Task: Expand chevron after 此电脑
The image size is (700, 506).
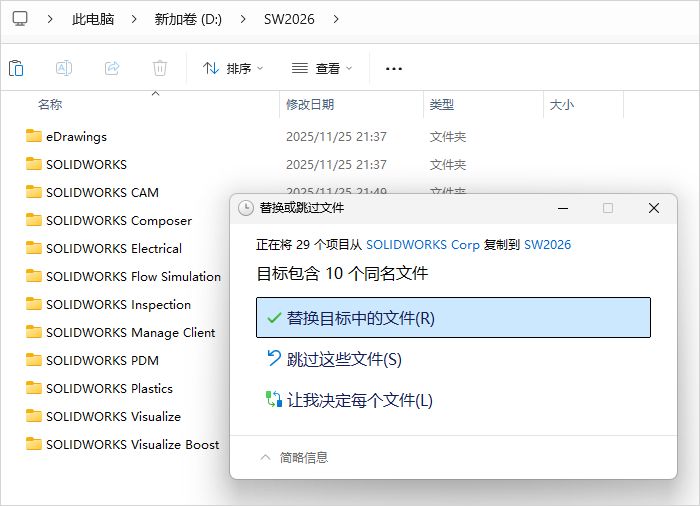Action: pyautogui.click(x=133, y=19)
